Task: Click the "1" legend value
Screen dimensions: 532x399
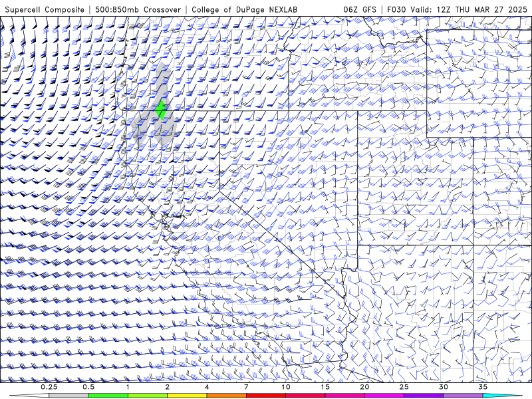Action: coord(128,387)
